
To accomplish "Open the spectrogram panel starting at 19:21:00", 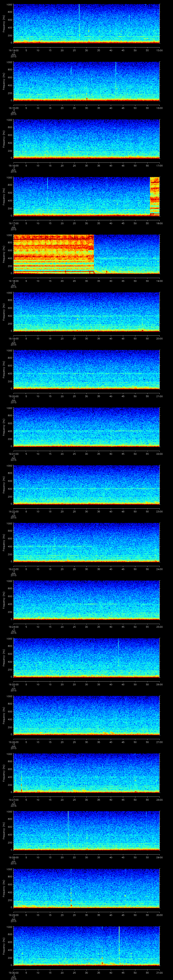I will tap(86, 427).
